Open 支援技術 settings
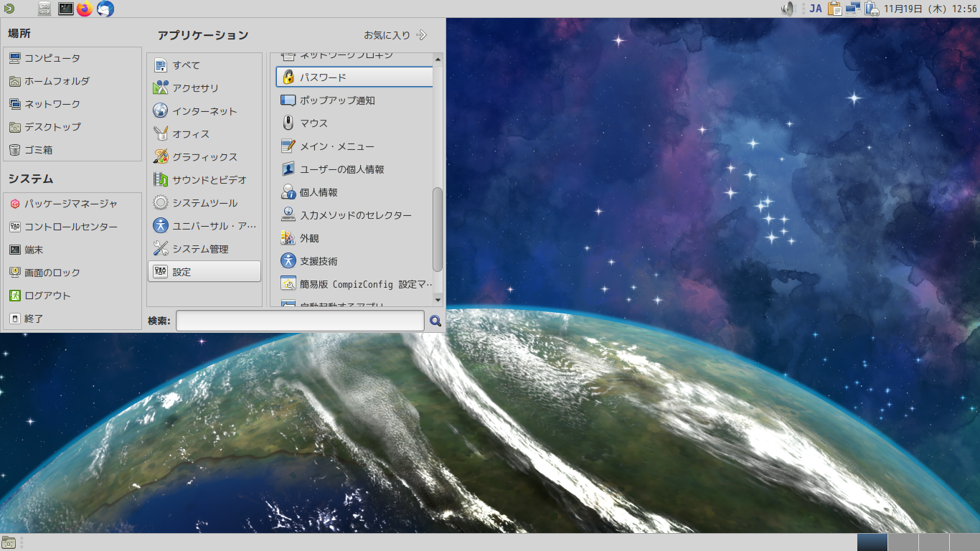This screenshot has width=980, height=551. (x=354, y=261)
